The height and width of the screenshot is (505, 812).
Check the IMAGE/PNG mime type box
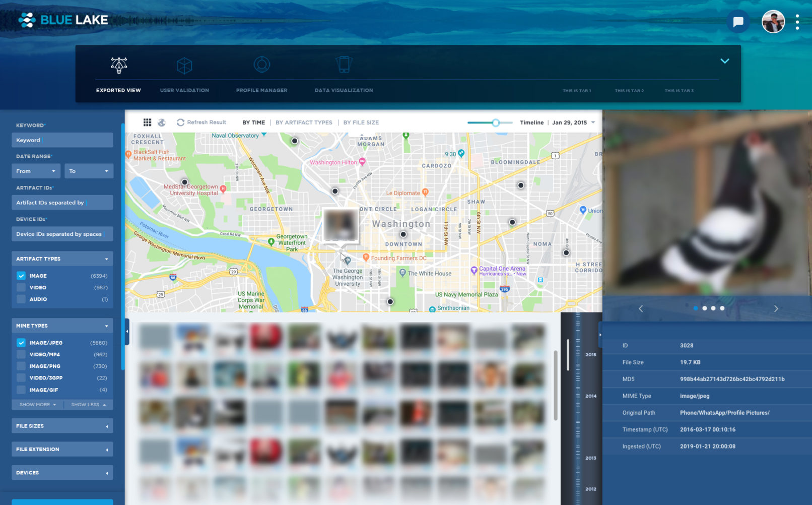(x=21, y=366)
